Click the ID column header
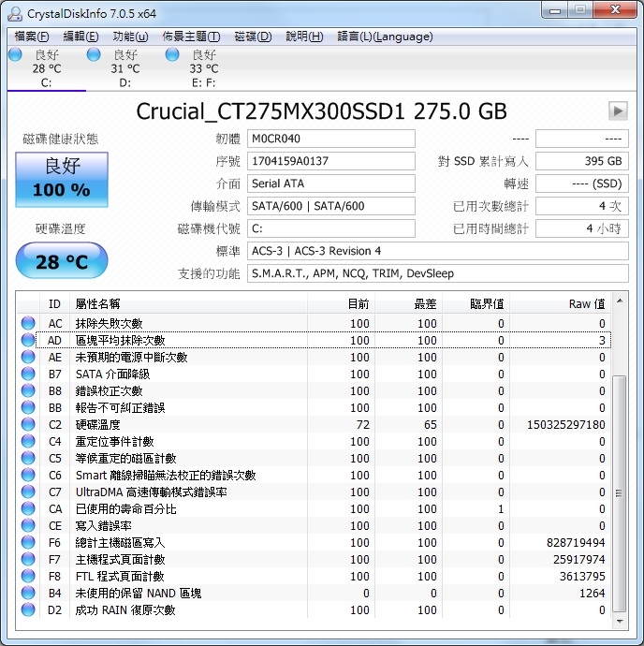The height and width of the screenshot is (646, 644). (55, 304)
